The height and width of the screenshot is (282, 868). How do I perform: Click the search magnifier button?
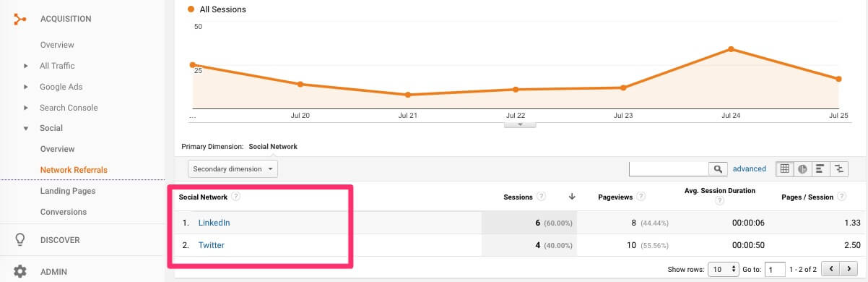pyautogui.click(x=718, y=169)
